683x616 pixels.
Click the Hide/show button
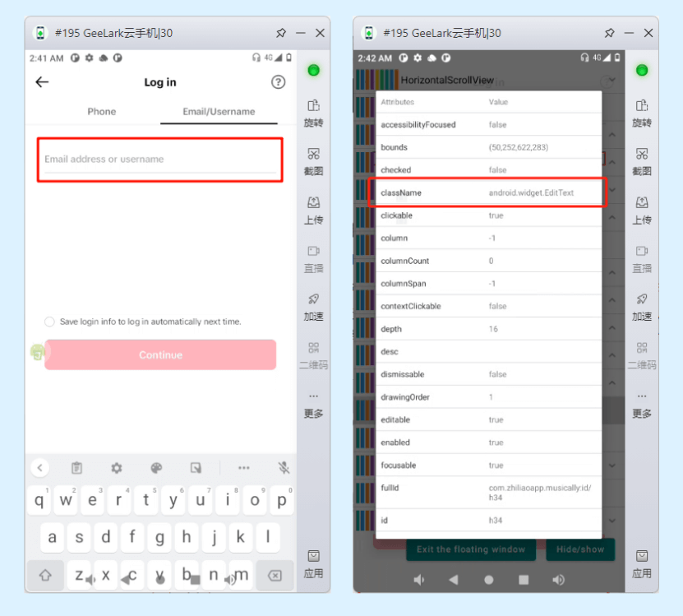(580, 549)
